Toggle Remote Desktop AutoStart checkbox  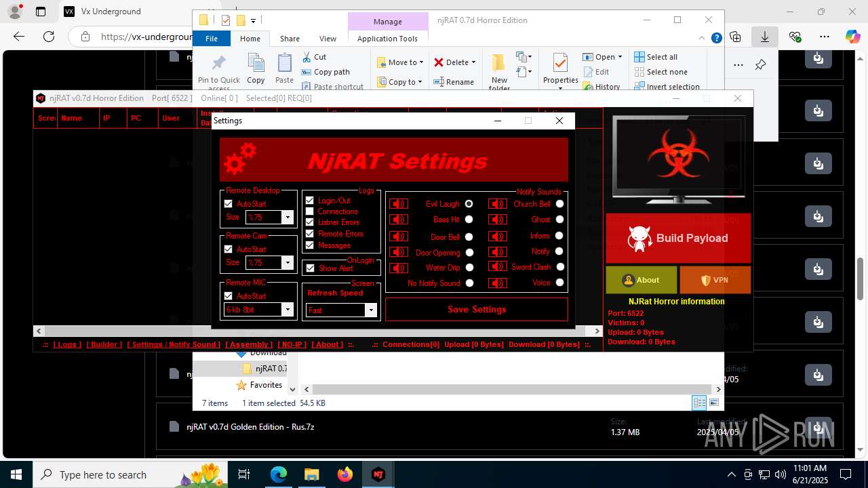[229, 203]
